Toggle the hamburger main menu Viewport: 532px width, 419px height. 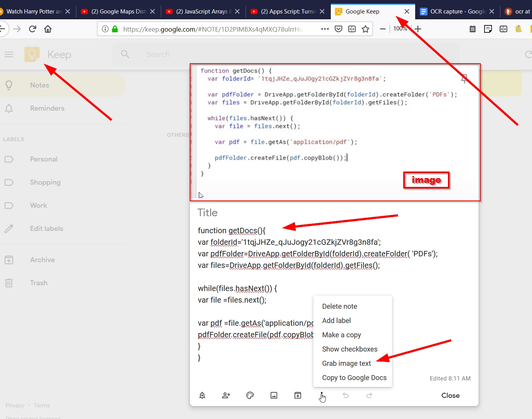(x=9, y=55)
